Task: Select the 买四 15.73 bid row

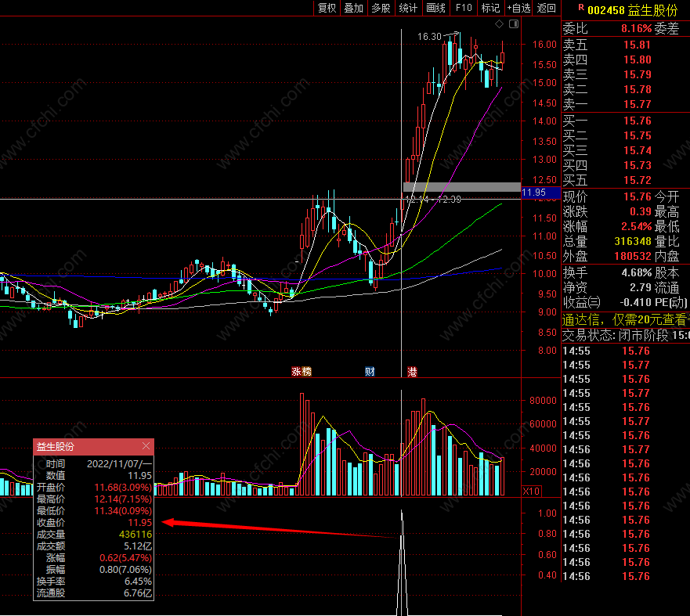Action: pyautogui.click(x=626, y=165)
